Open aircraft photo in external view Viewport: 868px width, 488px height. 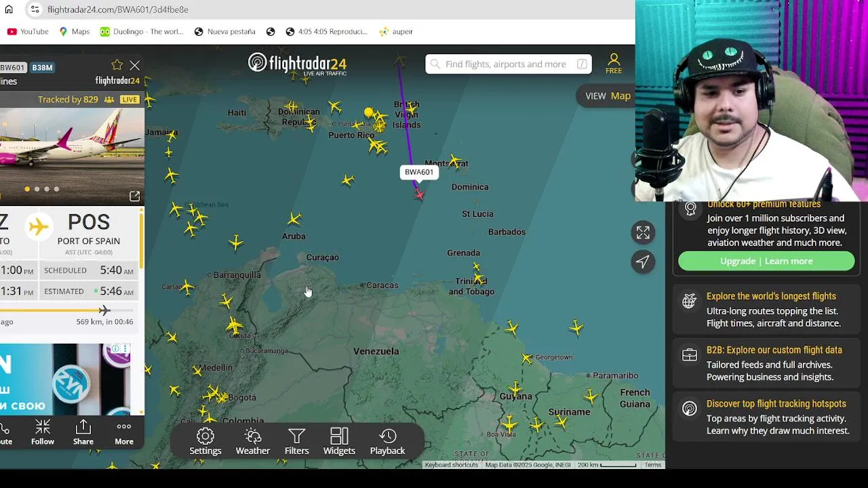pos(134,197)
